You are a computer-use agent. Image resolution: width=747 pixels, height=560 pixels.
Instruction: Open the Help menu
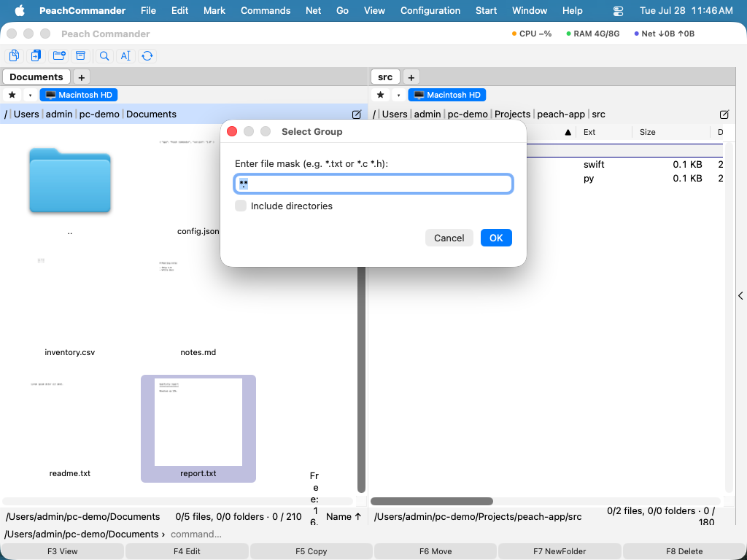click(572, 10)
